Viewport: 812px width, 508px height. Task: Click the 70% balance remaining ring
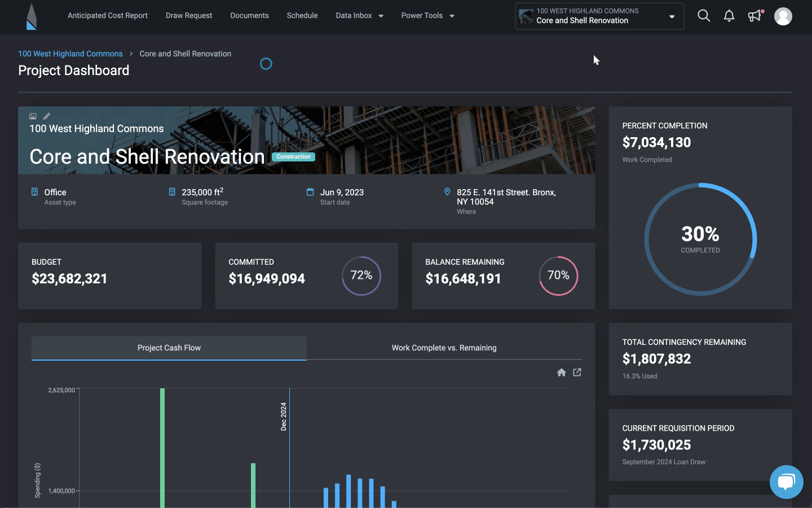tap(558, 275)
